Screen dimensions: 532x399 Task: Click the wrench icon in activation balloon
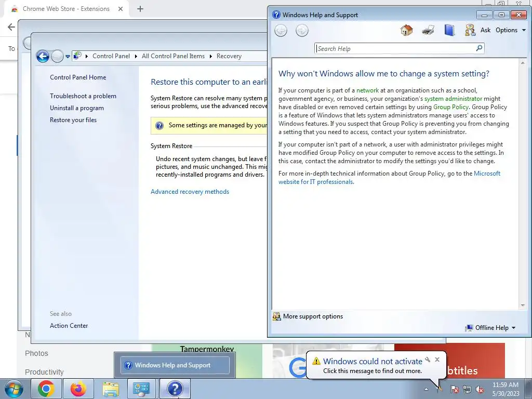[428, 360]
